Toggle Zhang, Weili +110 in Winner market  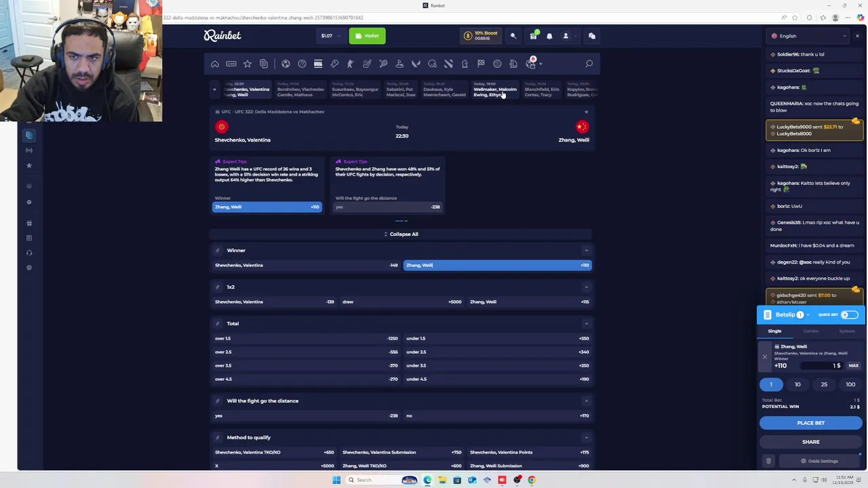498,265
